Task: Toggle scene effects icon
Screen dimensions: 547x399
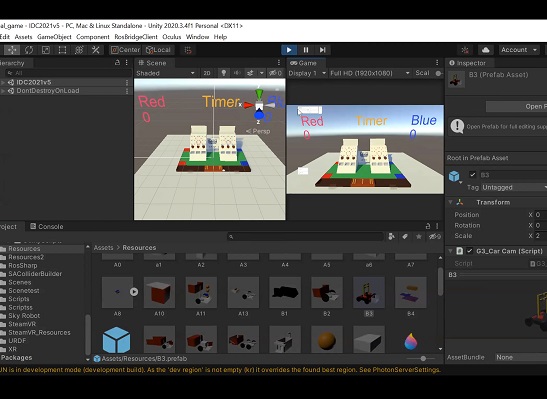Action: (250, 73)
